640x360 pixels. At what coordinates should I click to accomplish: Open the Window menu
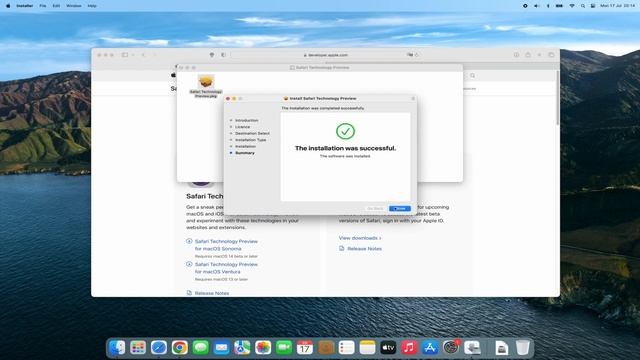tap(74, 6)
